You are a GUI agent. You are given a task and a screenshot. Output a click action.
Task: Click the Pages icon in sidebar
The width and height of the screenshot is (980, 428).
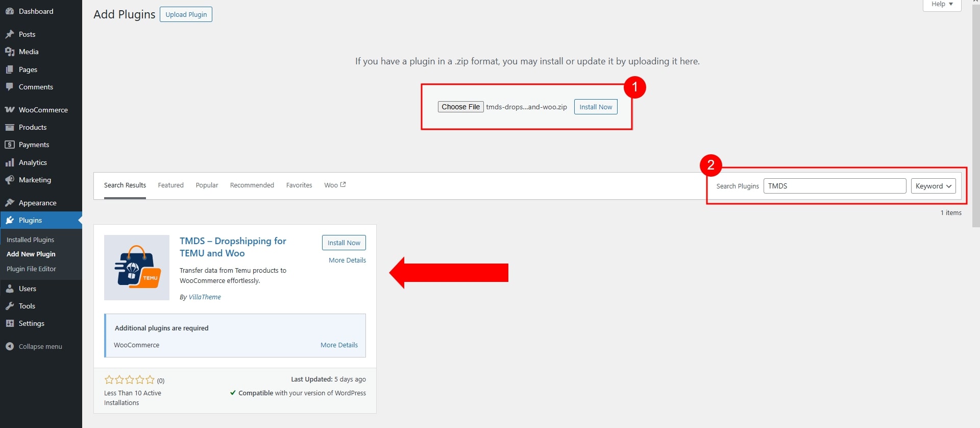click(x=10, y=69)
